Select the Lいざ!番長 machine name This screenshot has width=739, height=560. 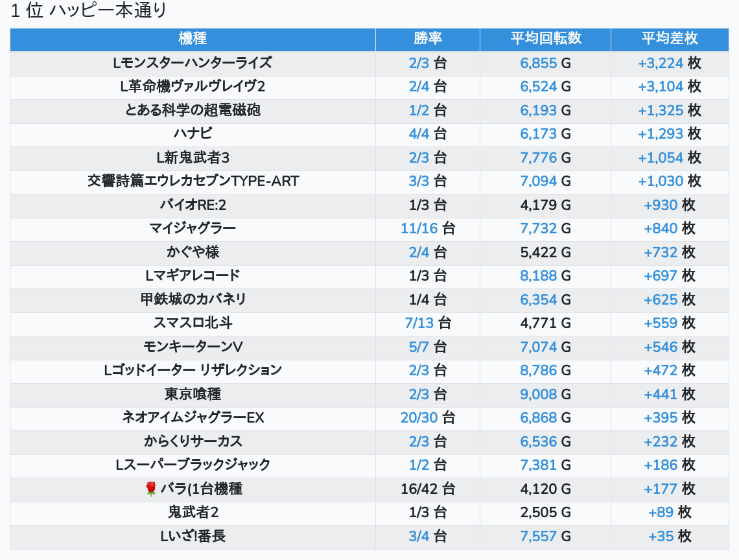tap(193, 536)
